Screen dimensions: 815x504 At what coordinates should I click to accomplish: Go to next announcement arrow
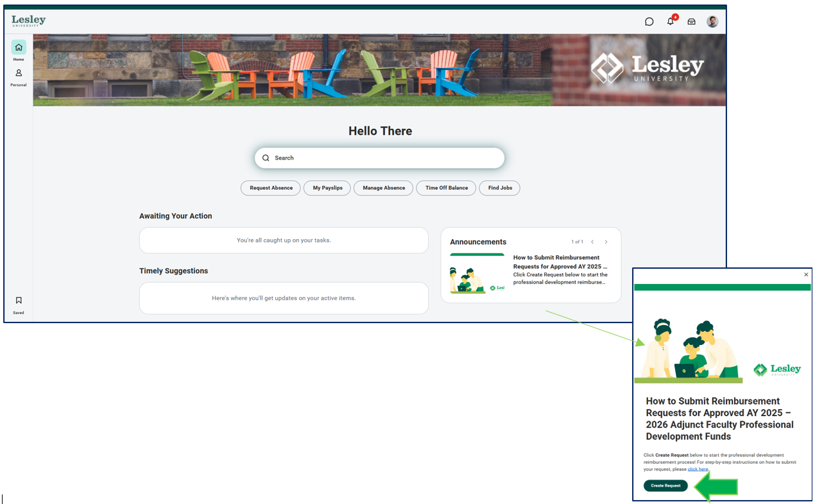(606, 242)
